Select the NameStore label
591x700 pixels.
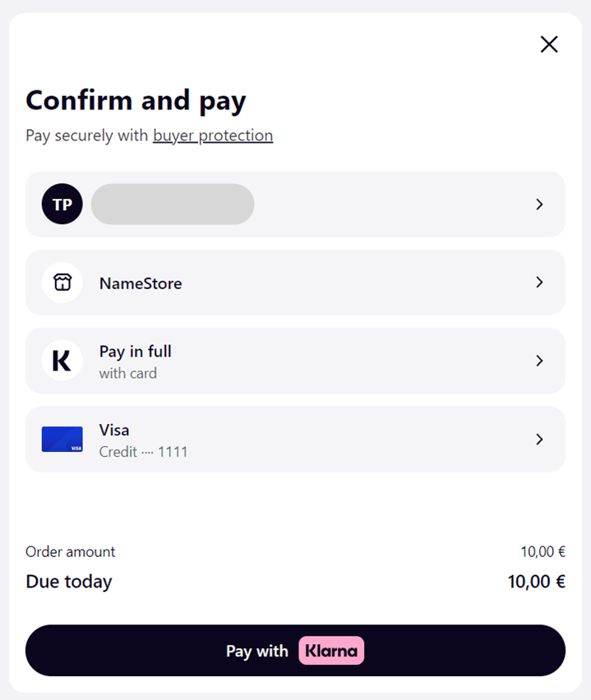[x=141, y=283]
